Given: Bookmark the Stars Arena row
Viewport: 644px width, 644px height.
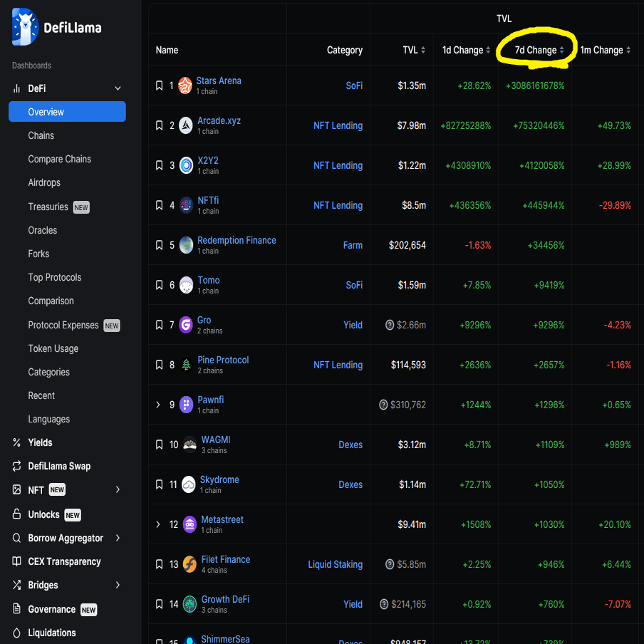Looking at the screenshot, I should point(160,85).
